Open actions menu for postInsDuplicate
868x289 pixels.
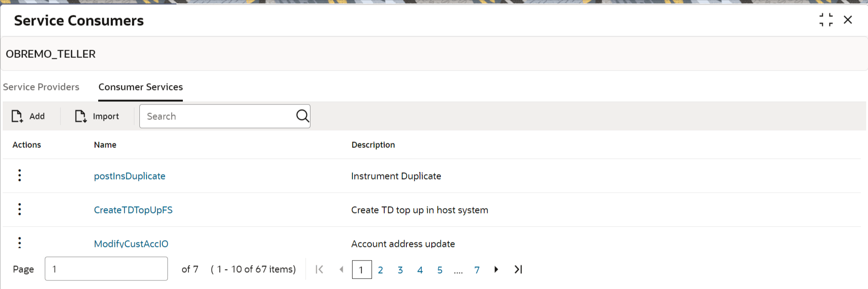click(x=19, y=175)
